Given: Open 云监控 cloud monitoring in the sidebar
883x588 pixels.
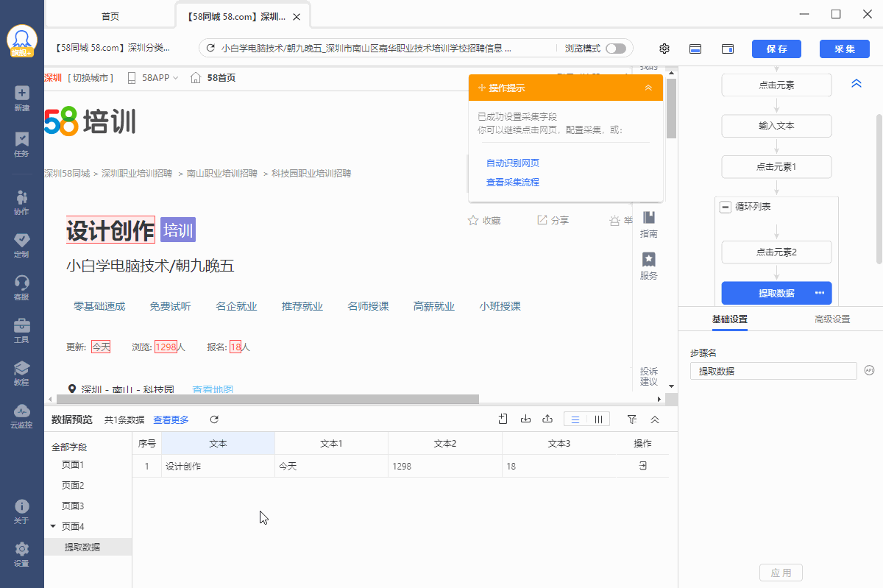Looking at the screenshot, I should click(21, 415).
